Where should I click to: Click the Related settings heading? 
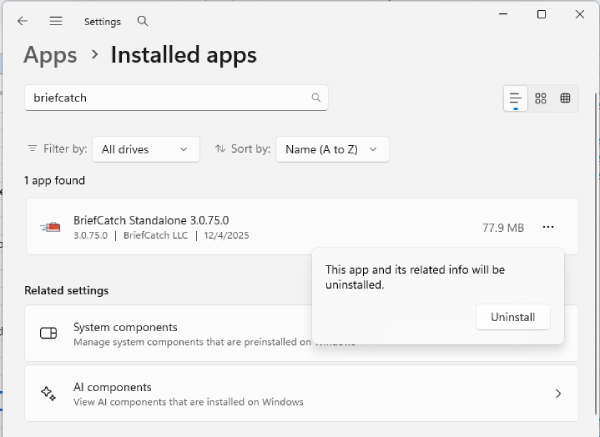click(67, 290)
